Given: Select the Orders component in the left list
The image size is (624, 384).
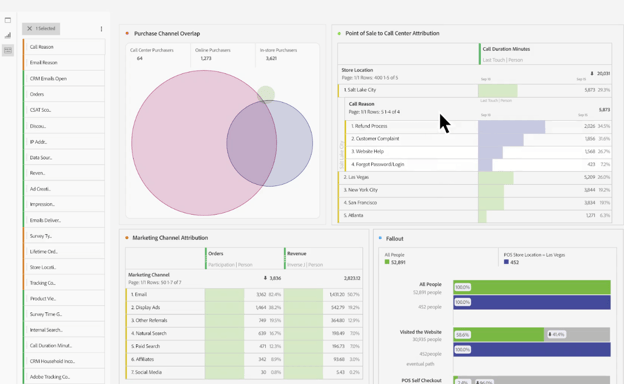Looking at the screenshot, I should (x=64, y=94).
